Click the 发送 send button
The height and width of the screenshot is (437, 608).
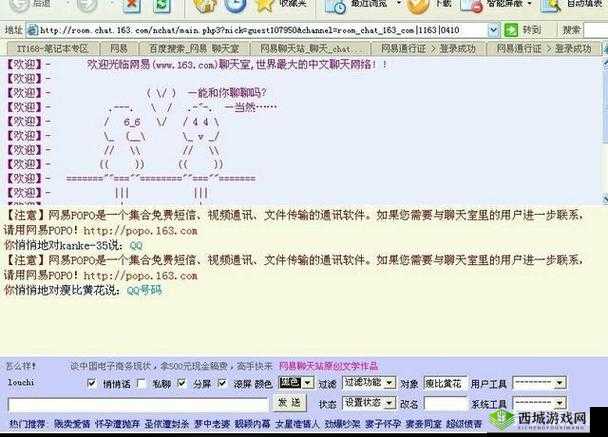[x=290, y=403]
